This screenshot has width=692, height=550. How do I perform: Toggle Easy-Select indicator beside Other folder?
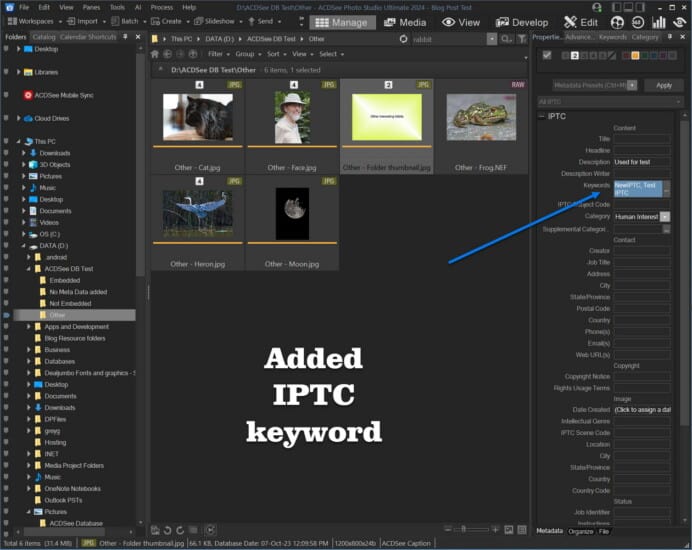point(7,315)
